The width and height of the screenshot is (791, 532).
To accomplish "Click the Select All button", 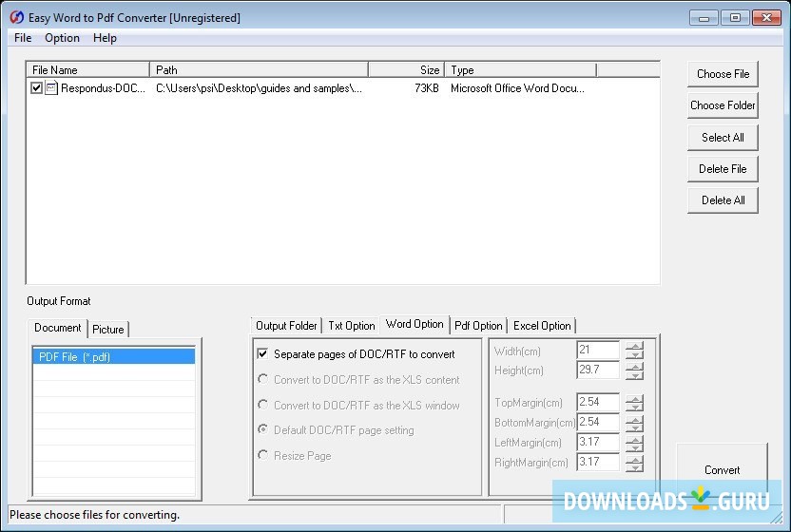I will (723, 138).
